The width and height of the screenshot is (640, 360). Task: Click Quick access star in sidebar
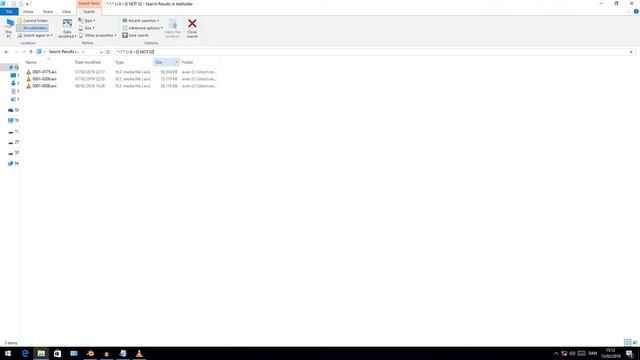(x=11, y=67)
